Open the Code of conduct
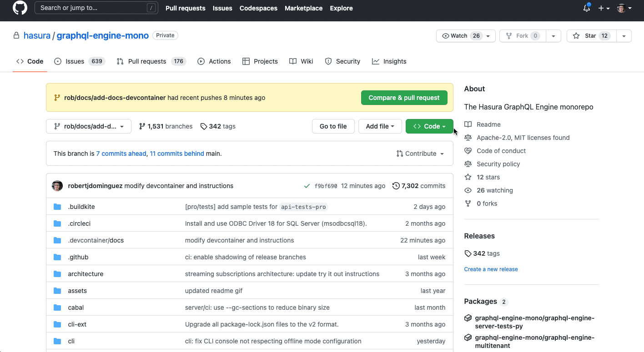This screenshot has height=352, width=644. 501,150
